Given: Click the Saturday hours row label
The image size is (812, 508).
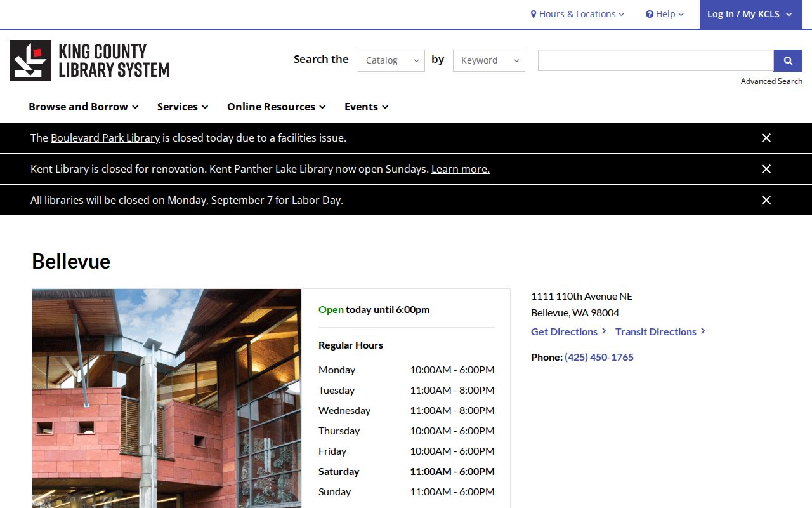Looking at the screenshot, I should (339, 471).
